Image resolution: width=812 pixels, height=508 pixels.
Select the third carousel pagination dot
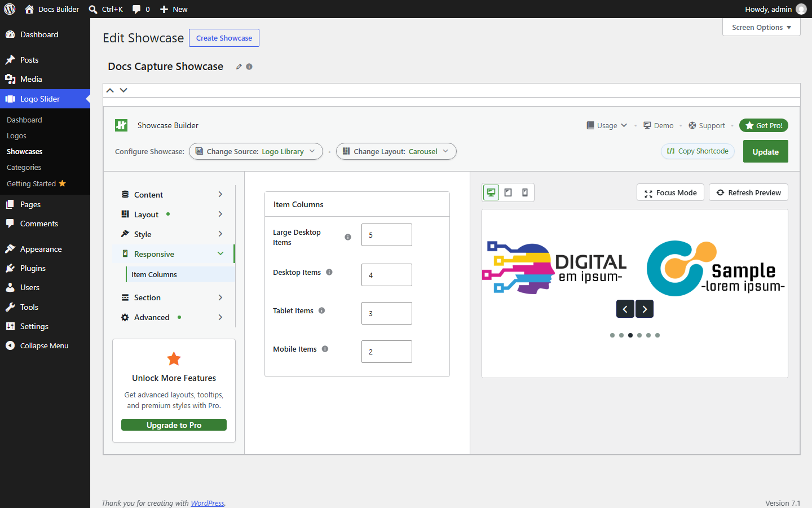point(630,335)
